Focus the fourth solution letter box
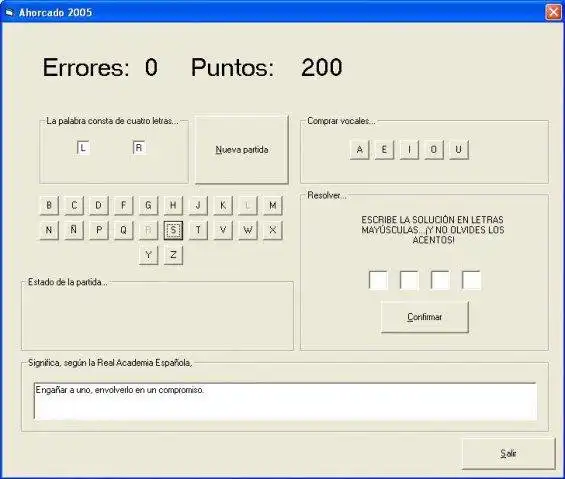This screenshot has width=565, height=479. pyautogui.click(x=471, y=280)
